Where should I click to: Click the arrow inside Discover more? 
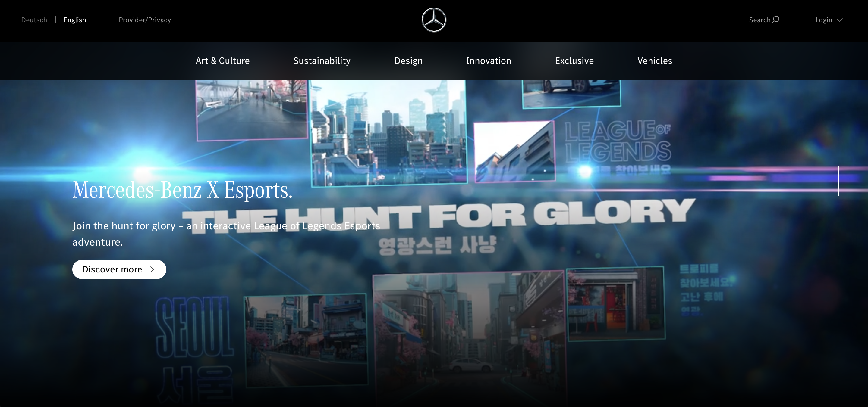point(152,269)
